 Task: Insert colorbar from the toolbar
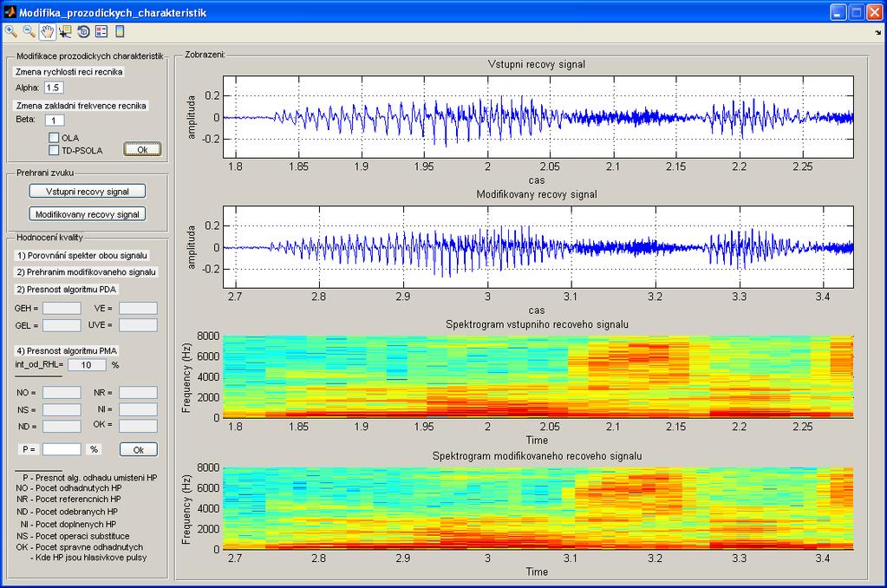pyautogui.click(x=120, y=32)
